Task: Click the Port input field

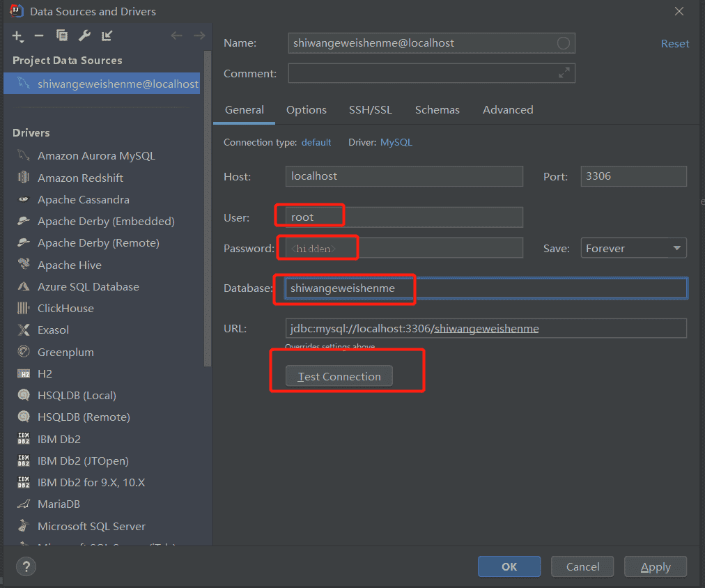Action: pyautogui.click(x=633, y=176)
